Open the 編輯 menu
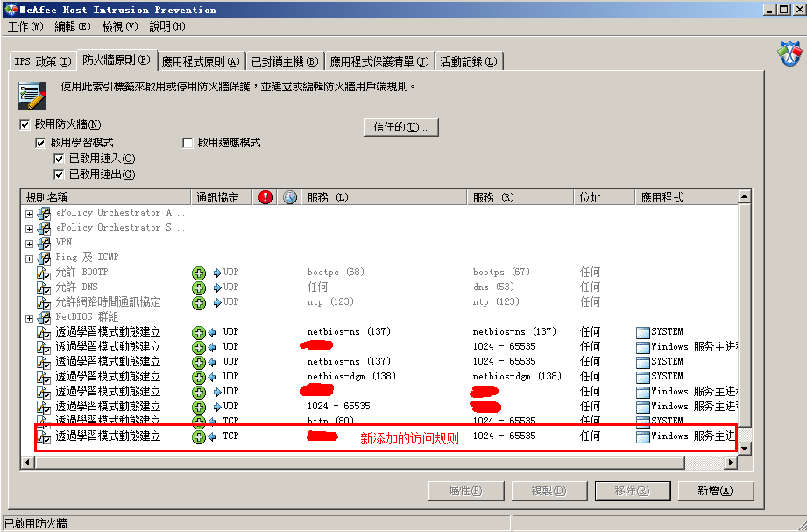The image size is (807, 532). 72,26
